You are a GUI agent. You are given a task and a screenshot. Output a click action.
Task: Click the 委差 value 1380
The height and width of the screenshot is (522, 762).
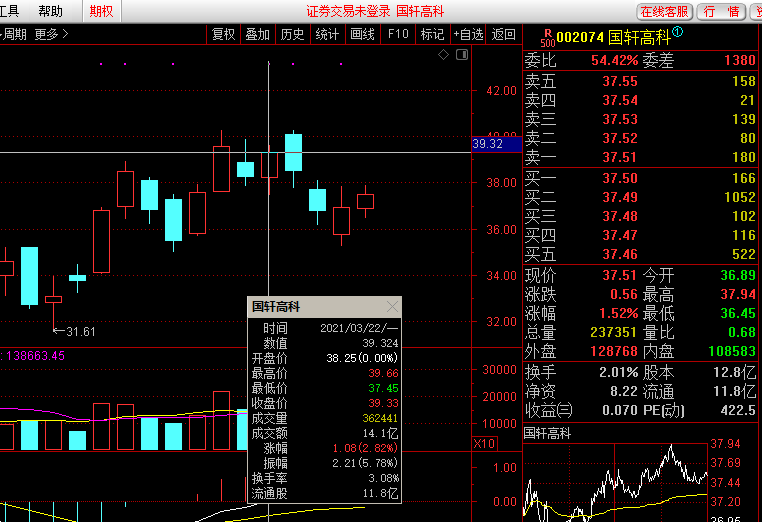point(740,61)
